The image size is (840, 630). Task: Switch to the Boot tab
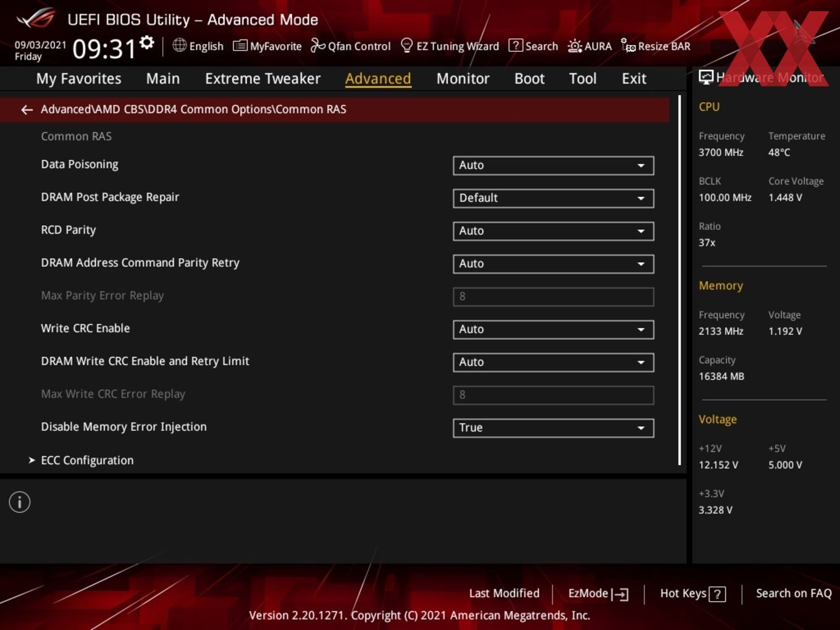529,78
